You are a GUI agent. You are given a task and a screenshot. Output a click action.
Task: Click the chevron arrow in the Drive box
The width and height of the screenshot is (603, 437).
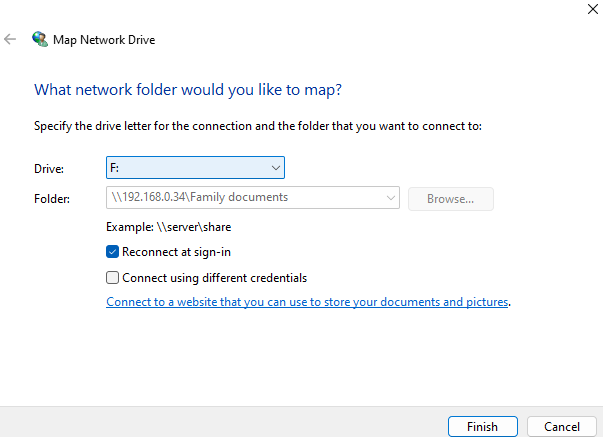point(276,168)
